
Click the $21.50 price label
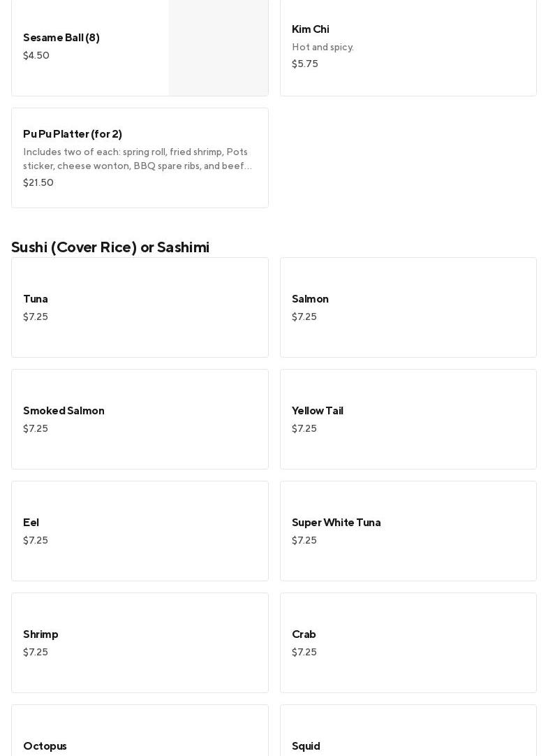point(38,183)
